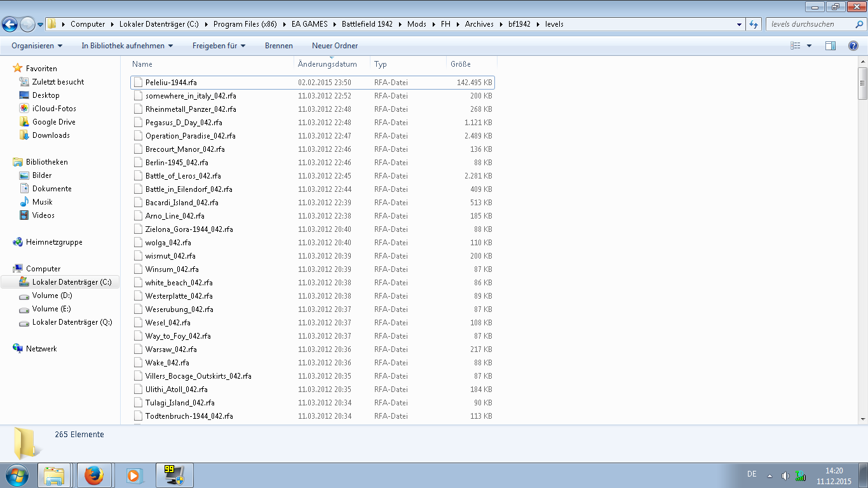Select the Pegasus_D_Day_042.rfa file
This screenshot has height=488, width=868.
pyautogui.click(x=184, y=123)
